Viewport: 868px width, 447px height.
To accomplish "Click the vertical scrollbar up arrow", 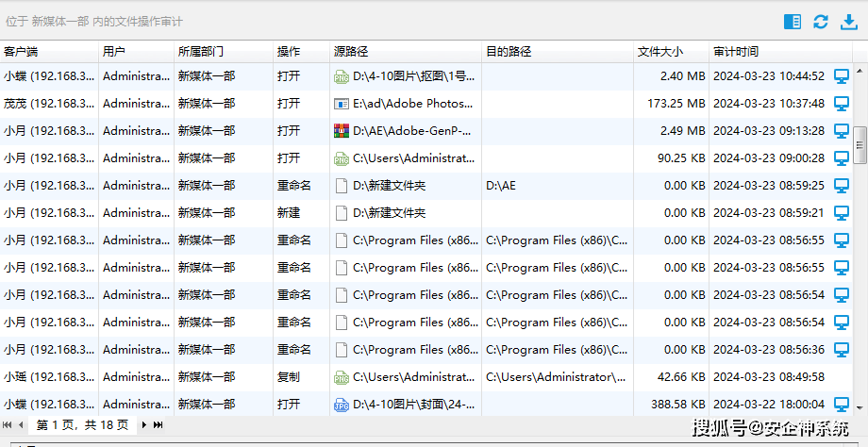I will [x=860, y=69].
